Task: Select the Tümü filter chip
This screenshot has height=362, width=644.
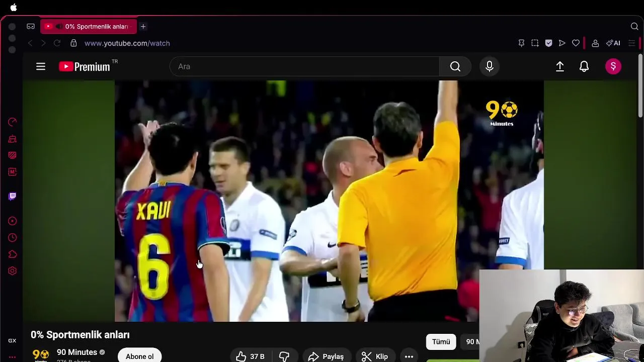Action: (441, 342)
